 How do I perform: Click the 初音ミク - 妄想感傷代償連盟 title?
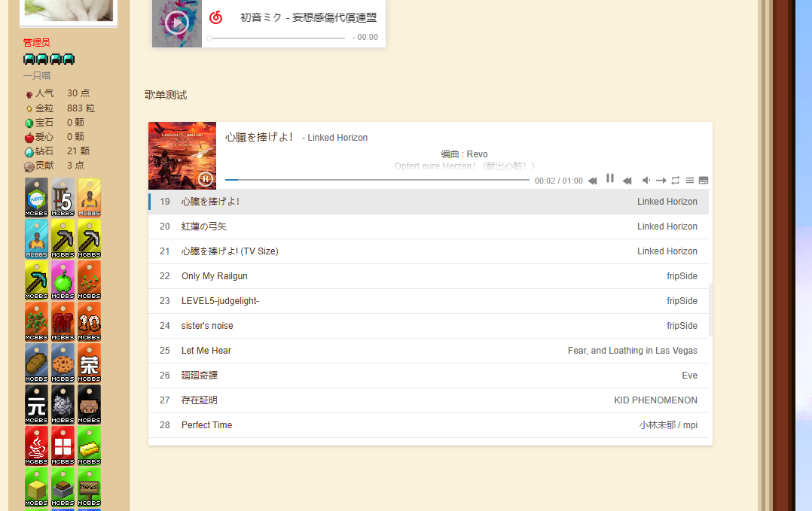coord(309,17)
